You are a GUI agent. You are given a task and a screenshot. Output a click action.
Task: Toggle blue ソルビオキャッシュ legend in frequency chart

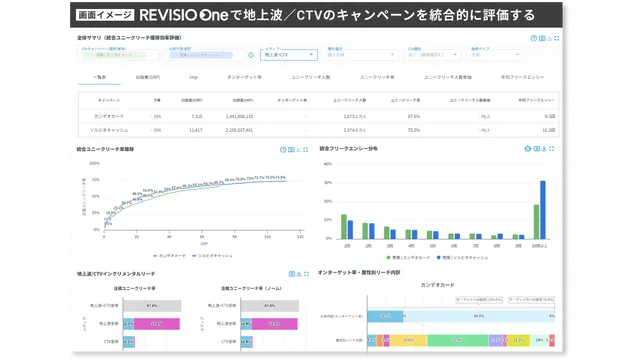tap(462, 258)
